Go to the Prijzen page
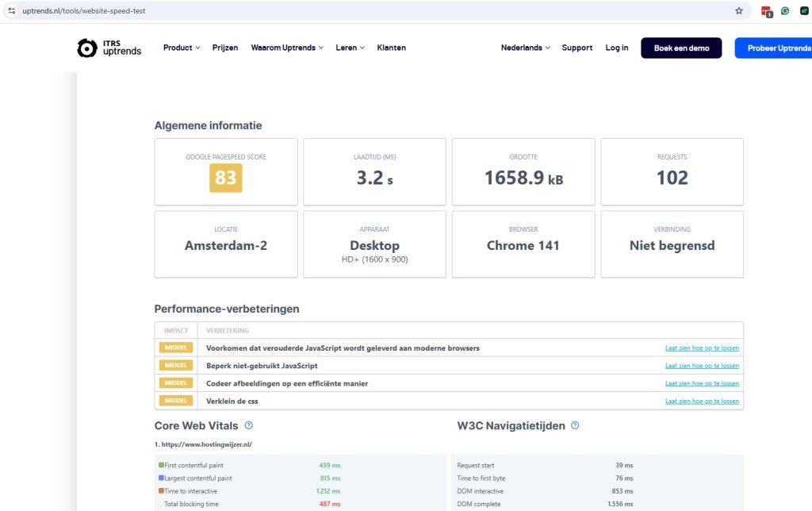The height and width of the screenshot is (511, 812). [x=225, y=48]
